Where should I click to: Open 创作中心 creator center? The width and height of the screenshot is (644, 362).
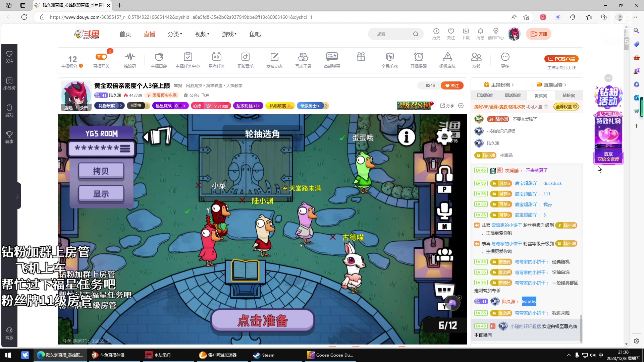pyautogui.click(x=496, y=34)
